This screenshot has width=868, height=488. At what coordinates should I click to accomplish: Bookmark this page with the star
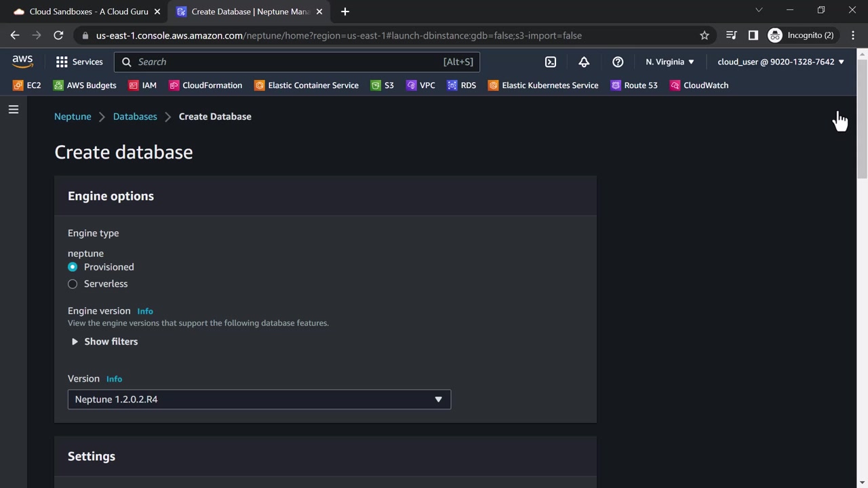pos(705,35)
